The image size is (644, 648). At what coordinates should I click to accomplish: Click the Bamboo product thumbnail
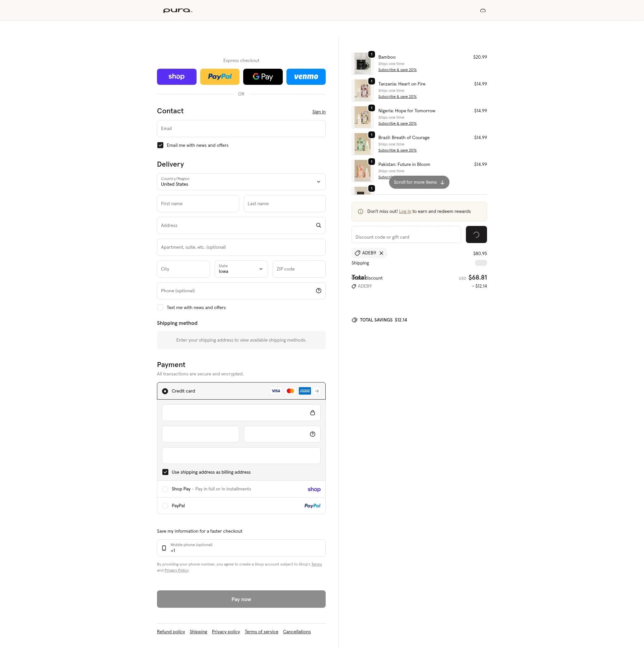(x=363, y=64)
